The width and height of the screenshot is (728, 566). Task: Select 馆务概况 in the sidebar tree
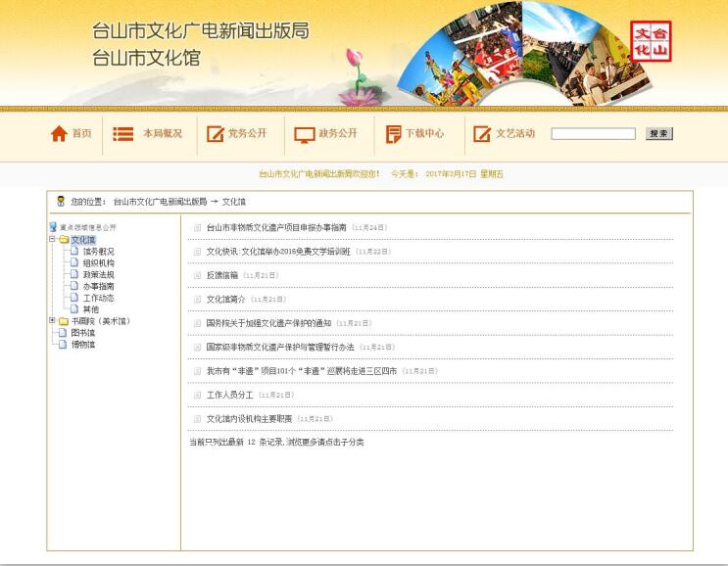(98, 252)
